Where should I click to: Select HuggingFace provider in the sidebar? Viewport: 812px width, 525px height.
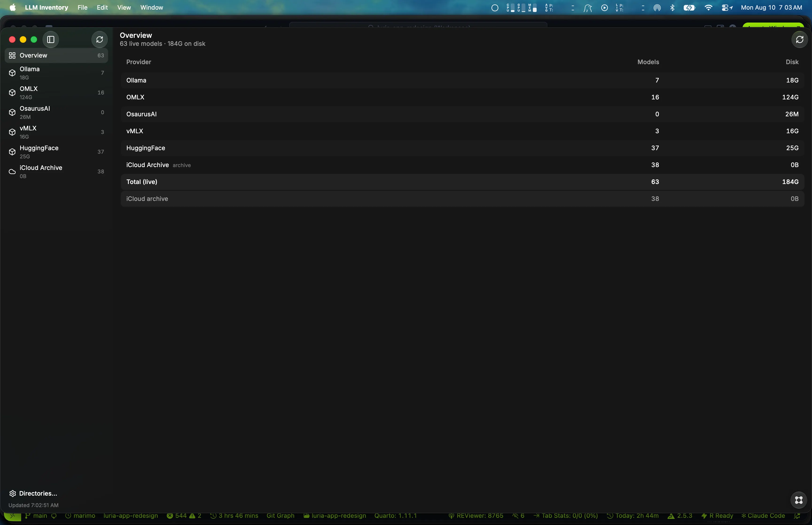coord(56,152)
